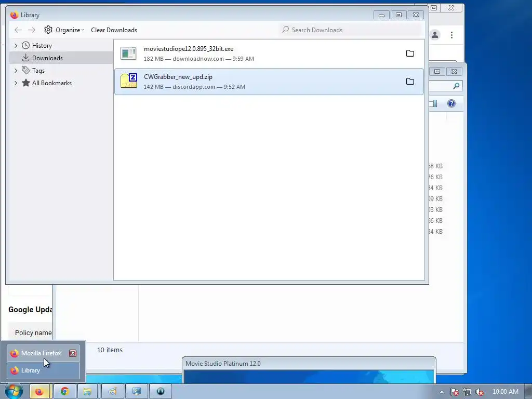This screenshot has width=532, height=399.
Task: Close Mozilla Firefox from taskbar preview
Action: click(73, 353)
